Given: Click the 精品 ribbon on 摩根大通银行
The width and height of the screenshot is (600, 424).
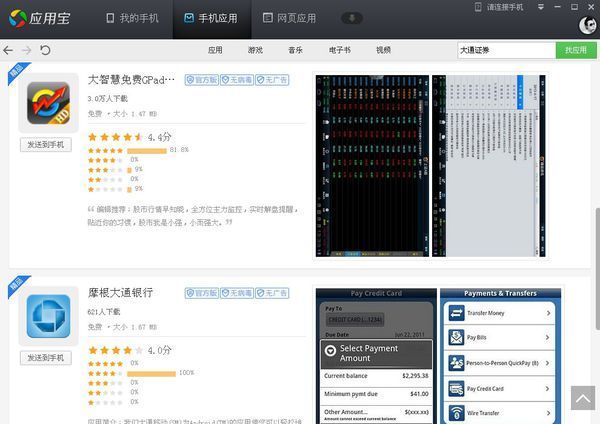Looking at the screenshot, I should pyautogui.click(x=17, y=285).
